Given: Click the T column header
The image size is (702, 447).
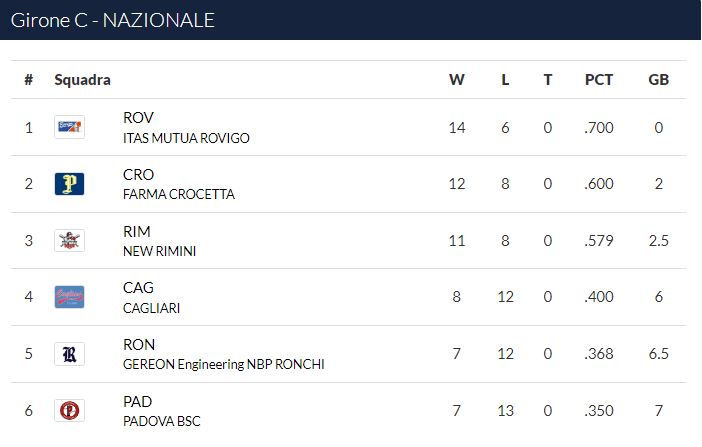Looking at the screenshot, I should click(x=548, y=80).
